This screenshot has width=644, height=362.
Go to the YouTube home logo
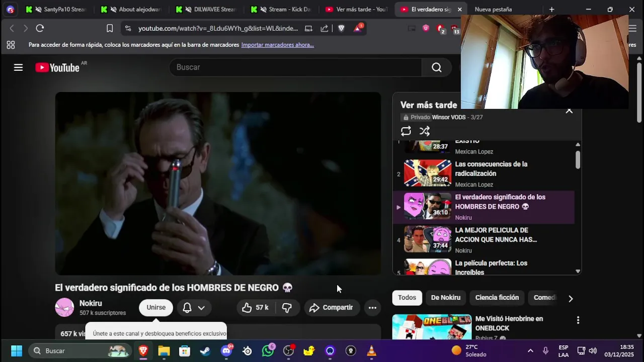[57, 67]
